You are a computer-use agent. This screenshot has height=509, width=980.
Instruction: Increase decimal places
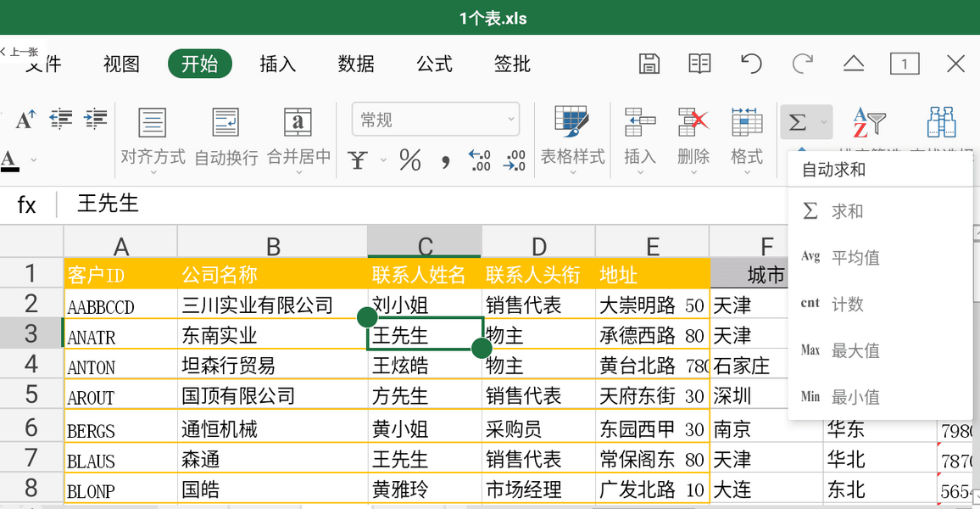click(x=478, y=161)
